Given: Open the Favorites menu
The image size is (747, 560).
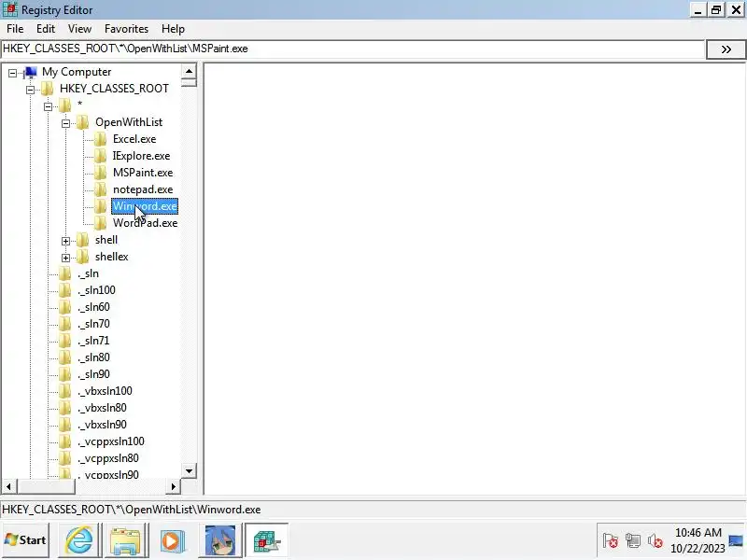Looking at the screenshot, I should (126, 29).
